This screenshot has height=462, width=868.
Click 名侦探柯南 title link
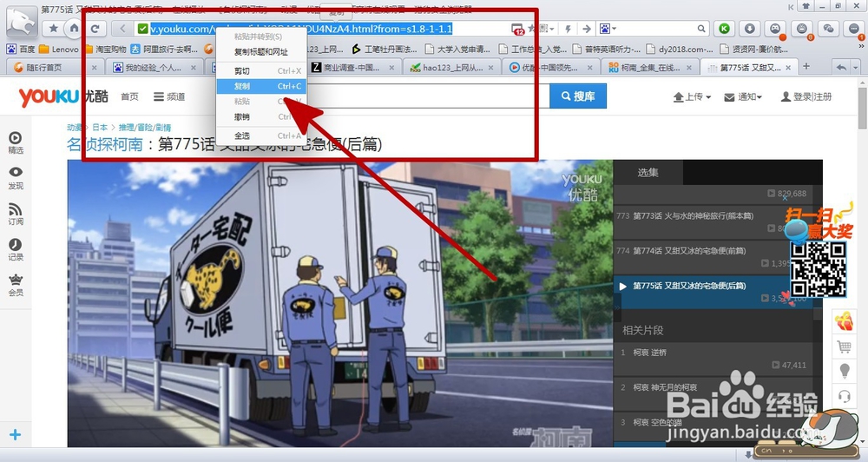click(x=104, y=144)
